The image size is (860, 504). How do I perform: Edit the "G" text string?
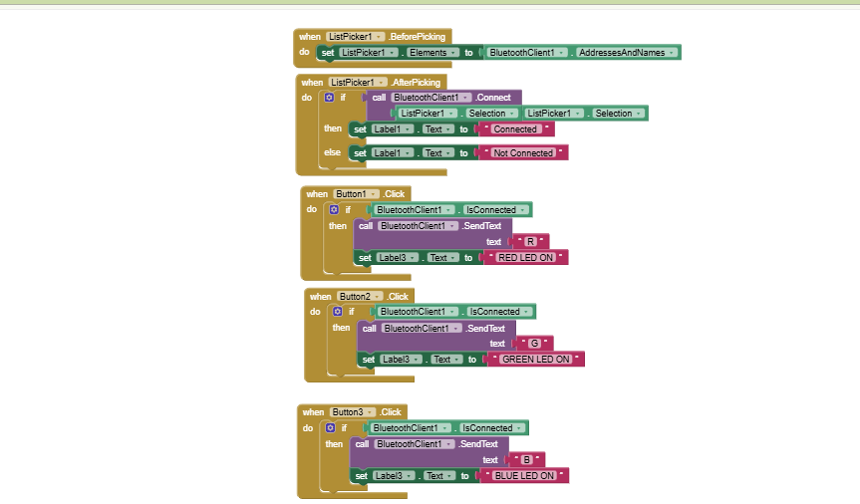534,344
